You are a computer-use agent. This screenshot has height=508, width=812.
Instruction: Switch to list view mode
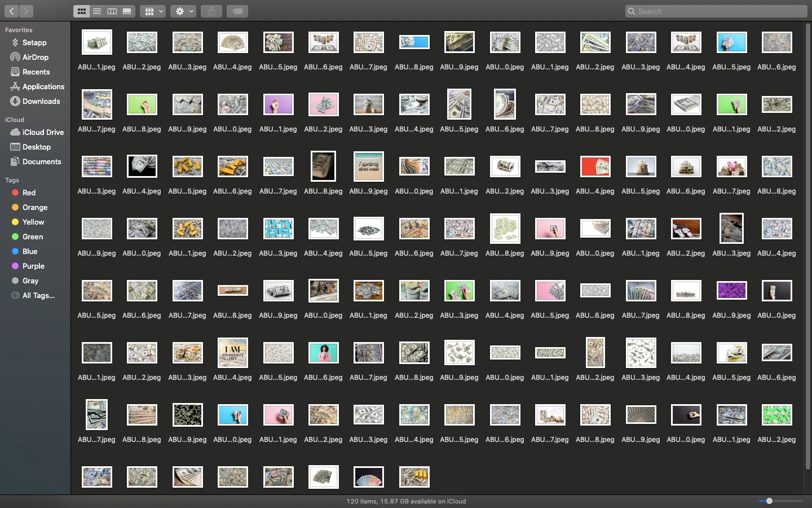97,11
